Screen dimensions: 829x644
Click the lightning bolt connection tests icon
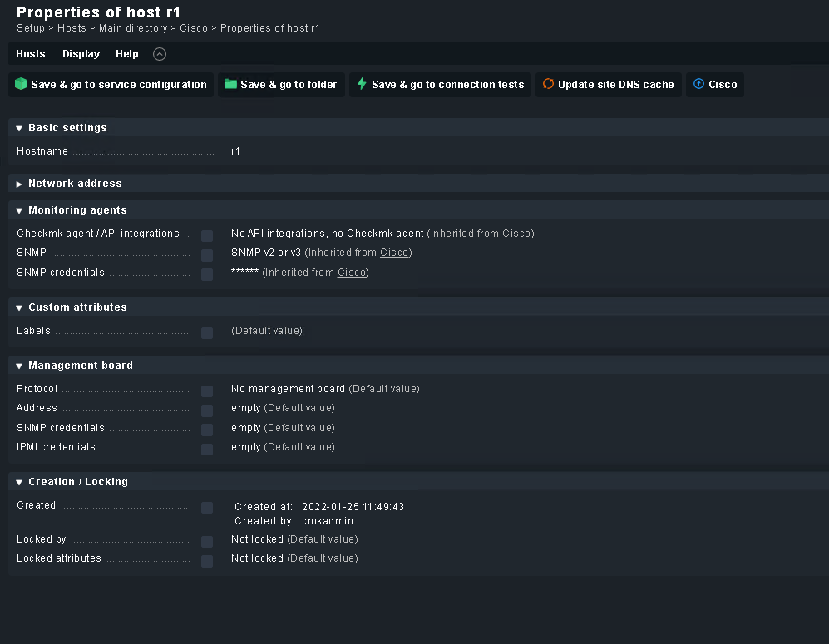point(362,84)
